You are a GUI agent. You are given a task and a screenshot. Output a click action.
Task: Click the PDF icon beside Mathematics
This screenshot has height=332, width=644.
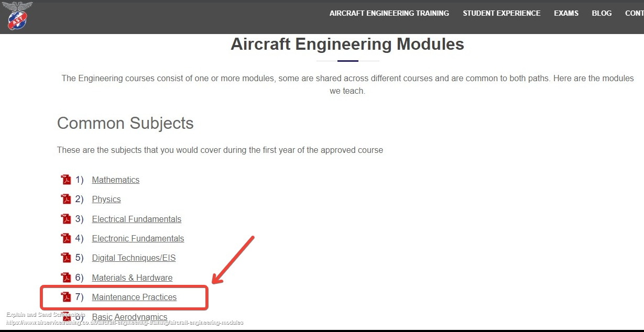click(x=66, y=180)
